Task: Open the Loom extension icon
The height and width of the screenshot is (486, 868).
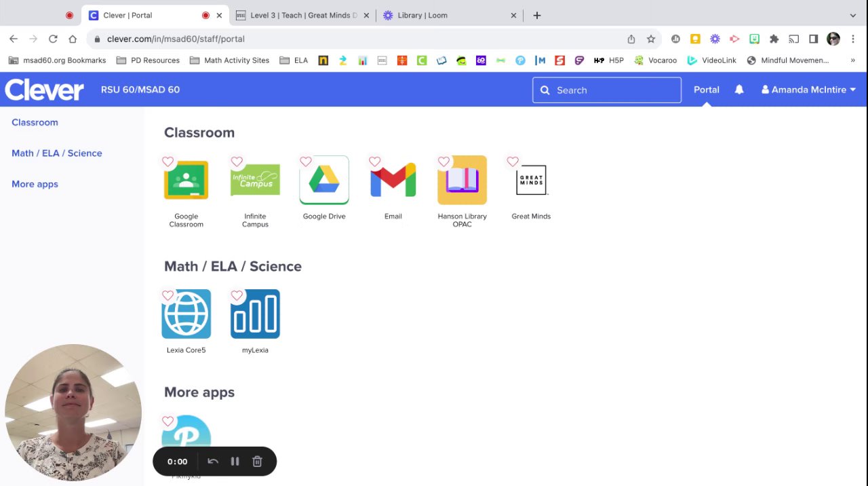Action: [715, 39]
